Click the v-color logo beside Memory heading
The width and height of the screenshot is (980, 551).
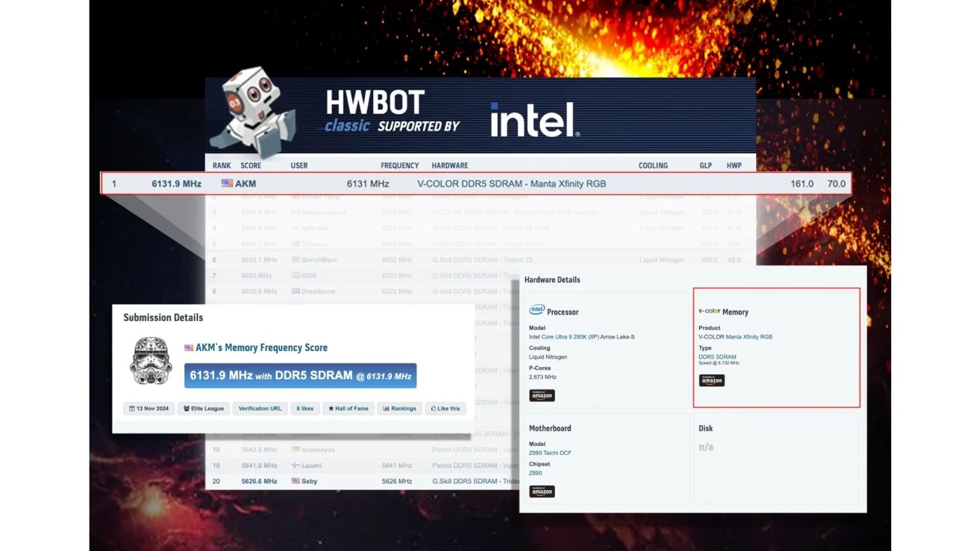pyautogui.click(x=709, y=311)
